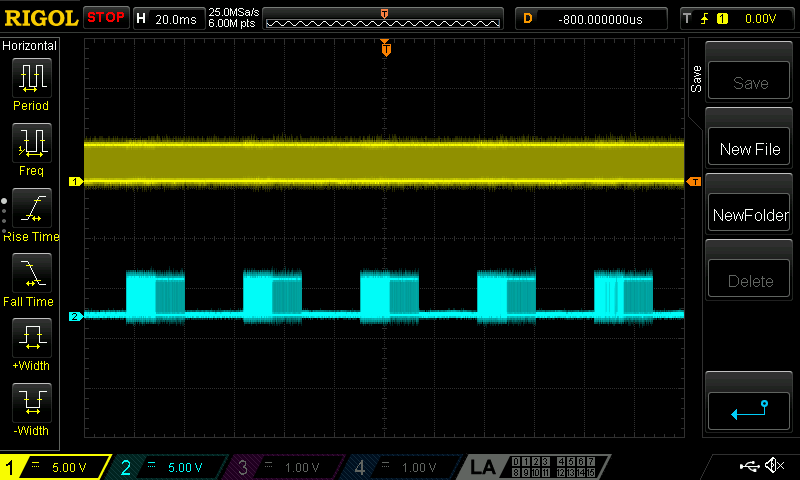Enable channel 4 at 1.00 V
This screenshot has width=800, height=480.
tap(403, 467)
